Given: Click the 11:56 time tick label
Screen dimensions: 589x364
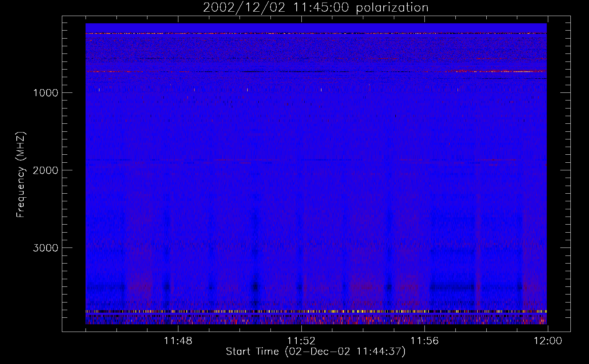Looking at the screenshot, I should point(425,341).
